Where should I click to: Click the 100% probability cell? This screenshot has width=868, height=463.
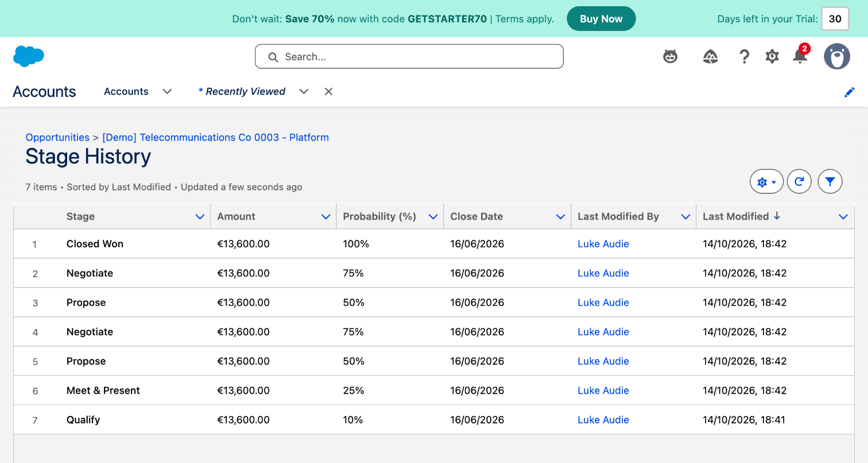point(356,244)
